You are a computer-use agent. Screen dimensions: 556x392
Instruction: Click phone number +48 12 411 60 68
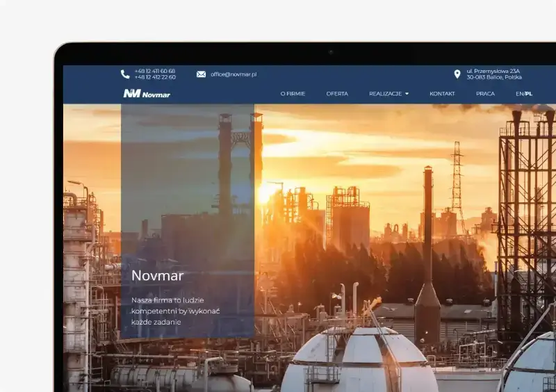click(x=155, y=71)
